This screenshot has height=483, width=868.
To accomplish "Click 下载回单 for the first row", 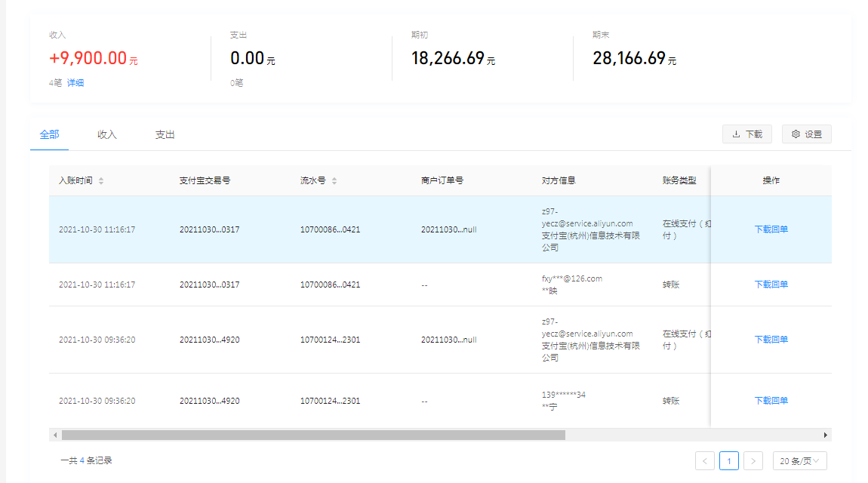I will (771, 229).
